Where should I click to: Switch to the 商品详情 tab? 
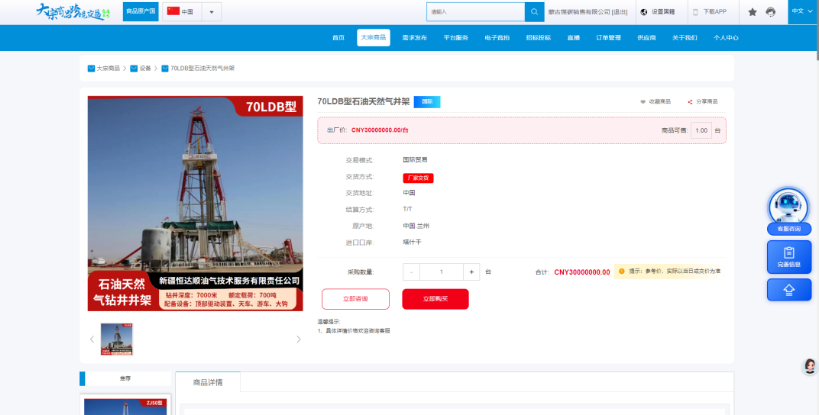[x=208, y=382]
